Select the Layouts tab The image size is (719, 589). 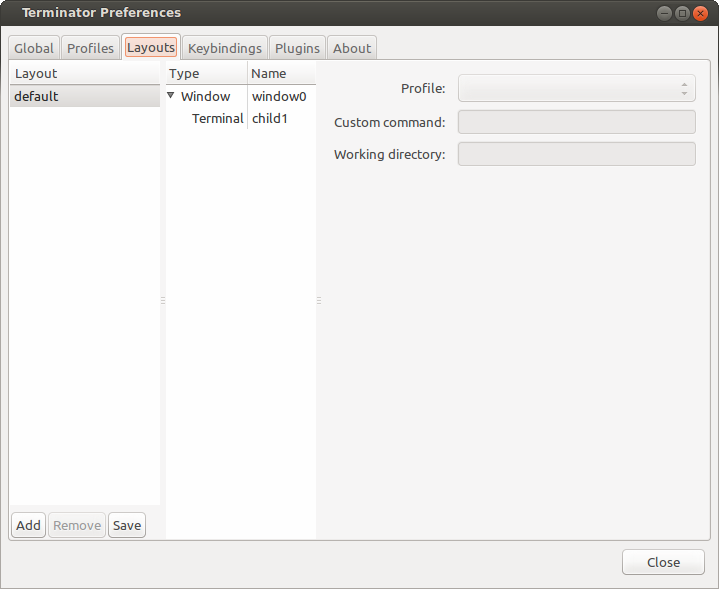pos(151,47)
